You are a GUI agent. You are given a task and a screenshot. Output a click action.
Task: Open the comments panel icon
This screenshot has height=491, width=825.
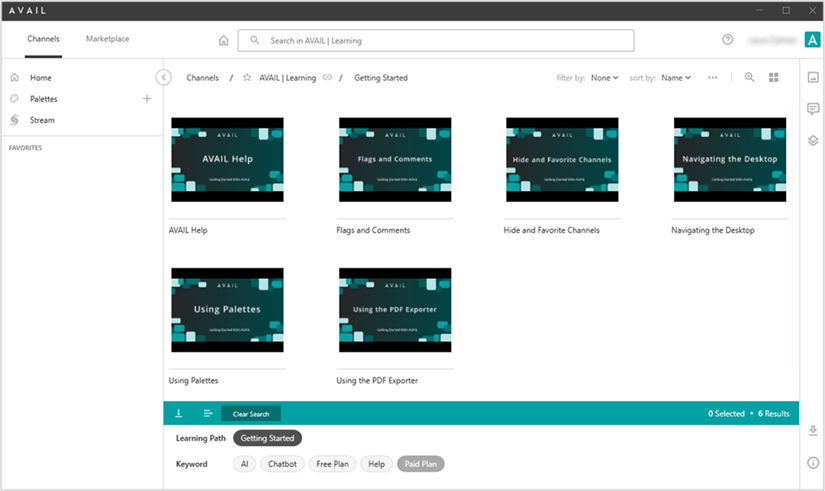(813, 109)
